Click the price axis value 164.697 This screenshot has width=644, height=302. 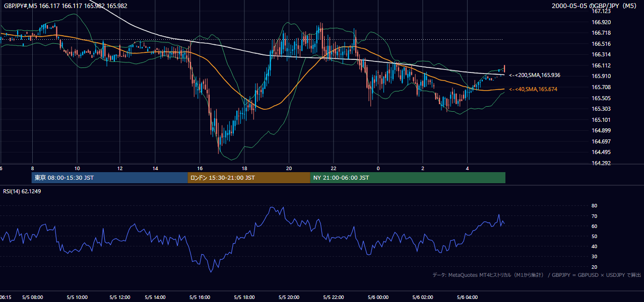tap(601, 141)
